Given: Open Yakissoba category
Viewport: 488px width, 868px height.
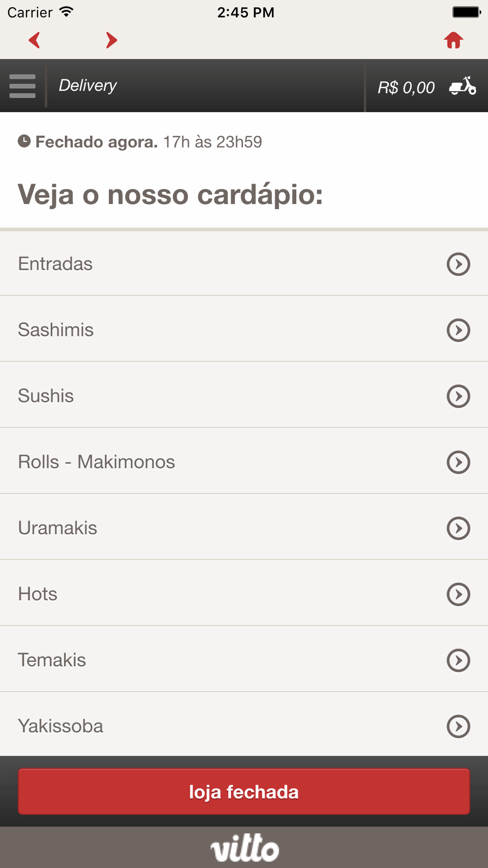Looking at the screenshot, I should tap(61, 726).
